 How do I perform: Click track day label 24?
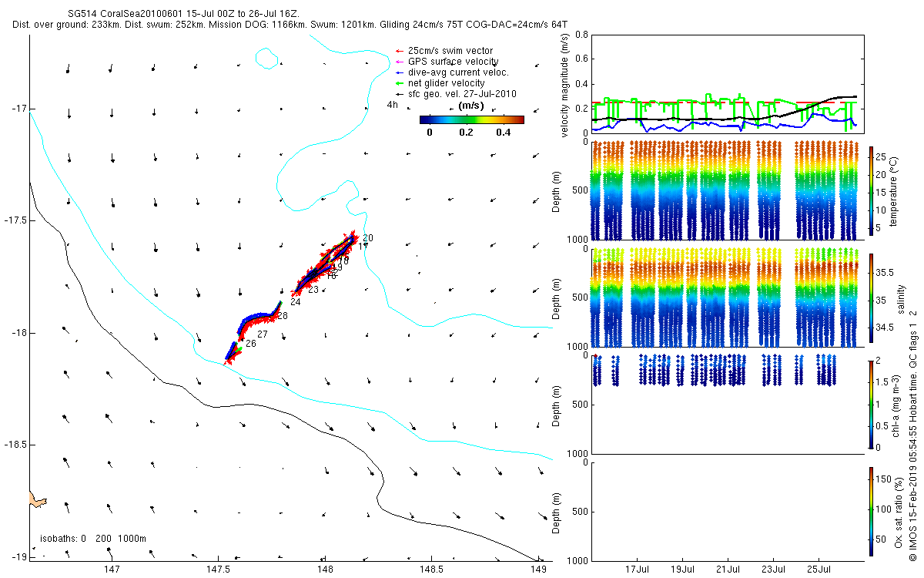coord(296,302)
